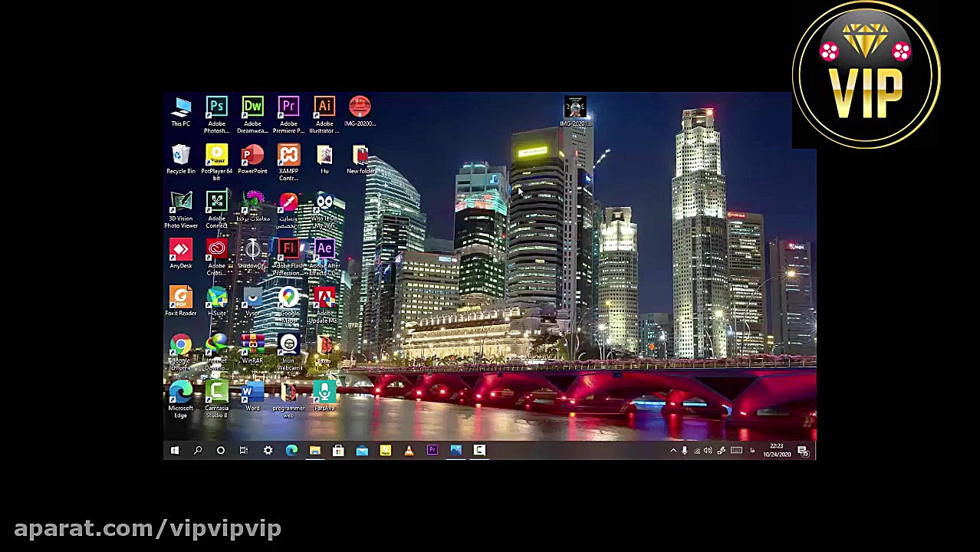The height and width of the screenshot is (552, 980).
Task: Open network Wi-Fi tray icon
Action: (x=696, y=450)
